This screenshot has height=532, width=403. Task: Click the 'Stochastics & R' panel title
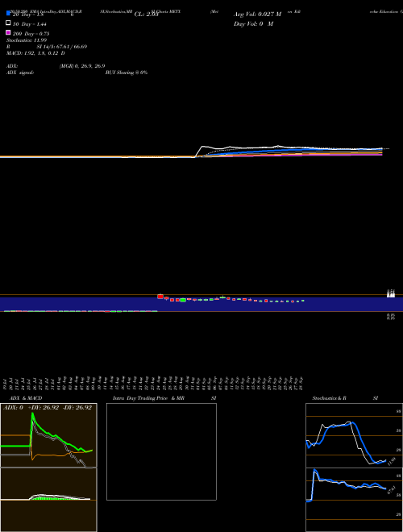329,398
